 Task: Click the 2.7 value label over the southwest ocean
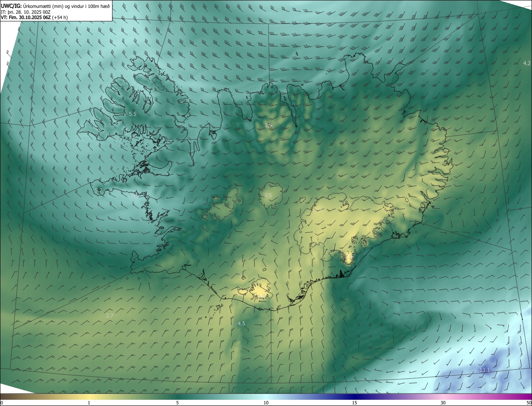[x=110, y=316]
